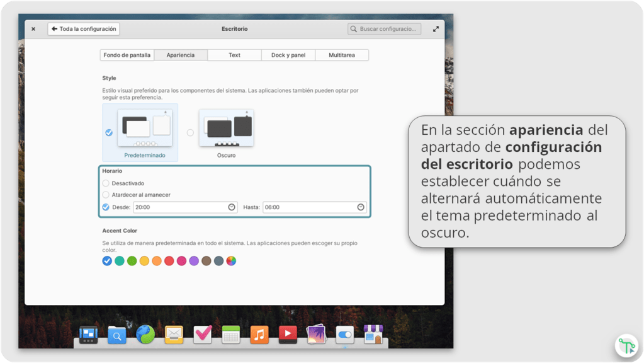Open the Multitasking View from the dock
The width and height of the screenshot is (644, 363).
[88, 335]
